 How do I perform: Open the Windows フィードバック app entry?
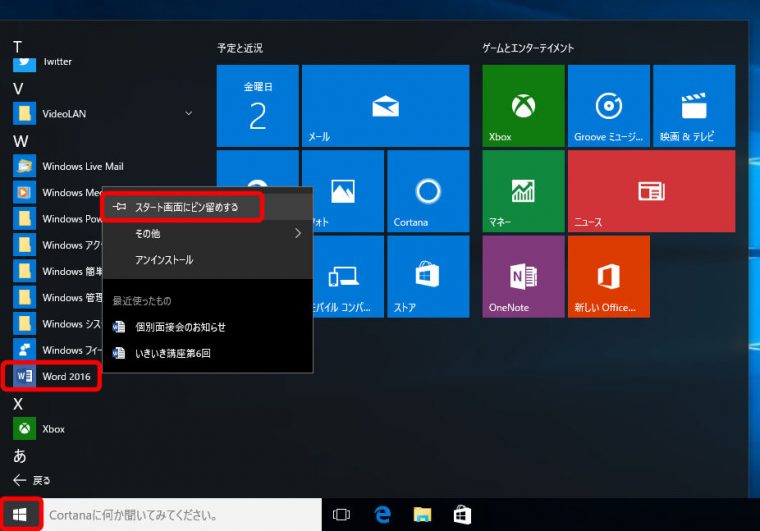click(x=56, y=349)
